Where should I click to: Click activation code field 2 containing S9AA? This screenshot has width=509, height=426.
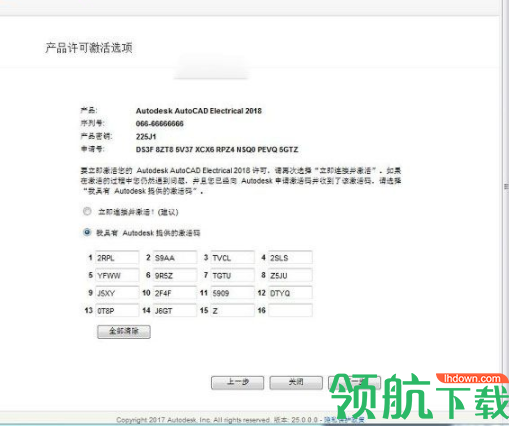[175, 258]
